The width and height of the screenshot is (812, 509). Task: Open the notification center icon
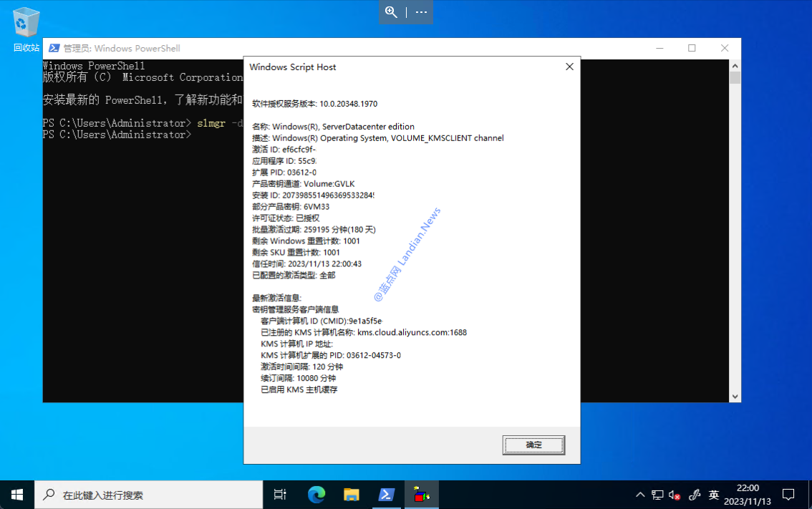[788, 495]
